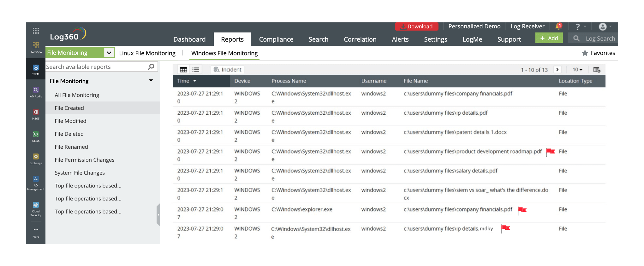Screen dimensions: 644x266
Task: Click the search magnifier in report search box
Action: (x=151, y=66)
